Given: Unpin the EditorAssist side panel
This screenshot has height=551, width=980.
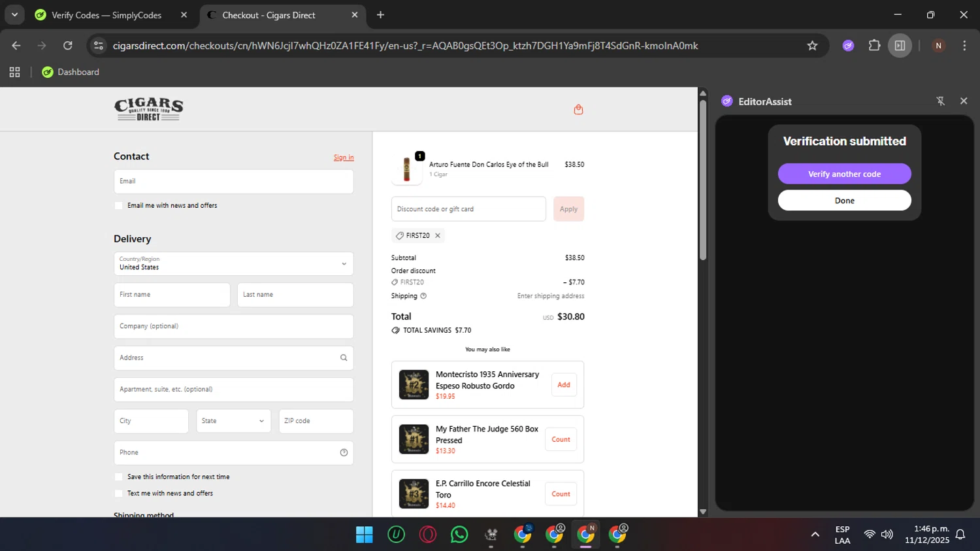Looking at the screenshot, I should [940, 101].
